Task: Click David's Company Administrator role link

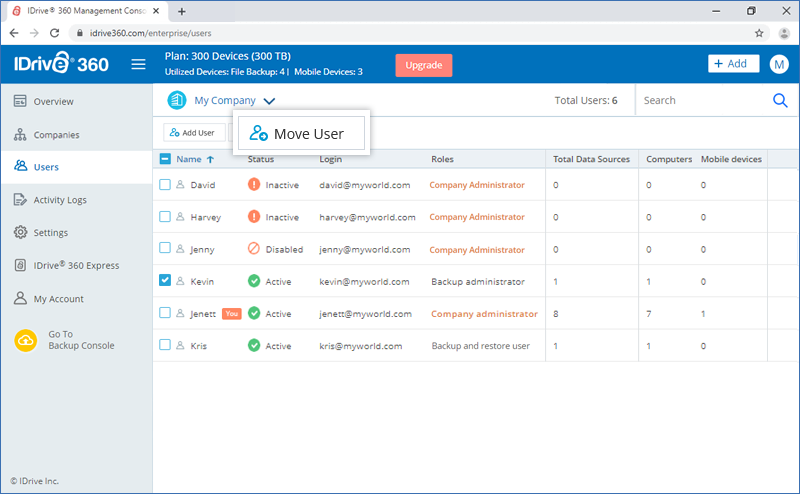Action: pos(477,185)
